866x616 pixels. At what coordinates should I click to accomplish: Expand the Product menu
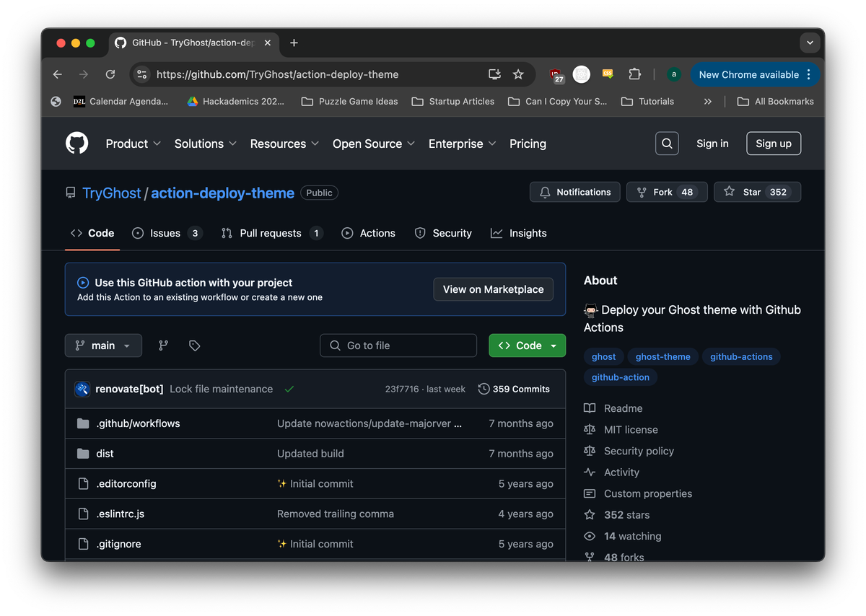[134, 144]
